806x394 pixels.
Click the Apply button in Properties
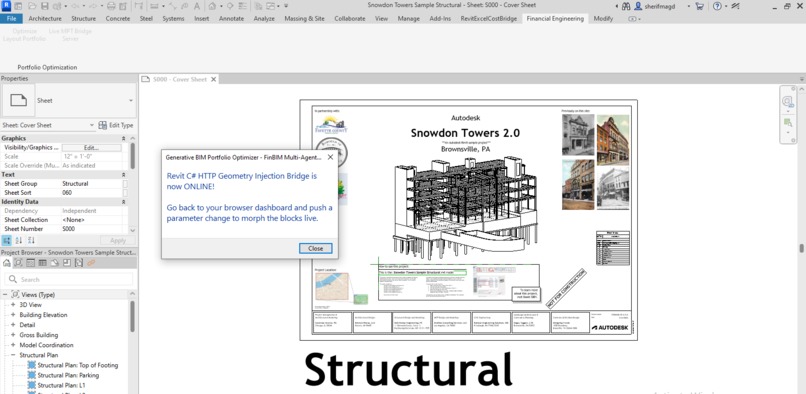point(118,240)
